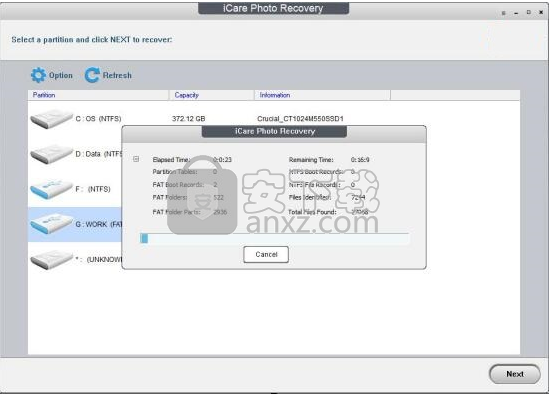Screen dimensions: 550x394
Task: Select the 'G : WORK' partition text
Action: point(99,224)
